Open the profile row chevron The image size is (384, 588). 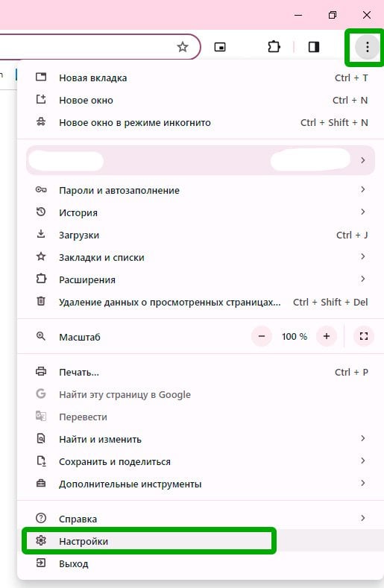pyautogui.click(x=362, y=160)
